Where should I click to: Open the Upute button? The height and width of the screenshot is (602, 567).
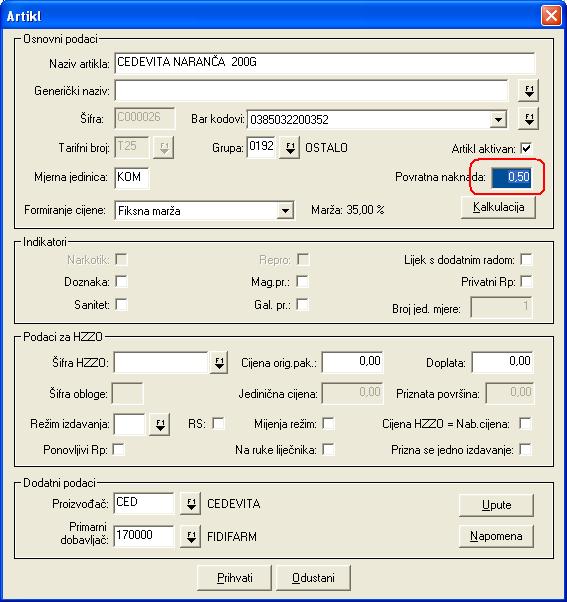click(x=496, y=505)
